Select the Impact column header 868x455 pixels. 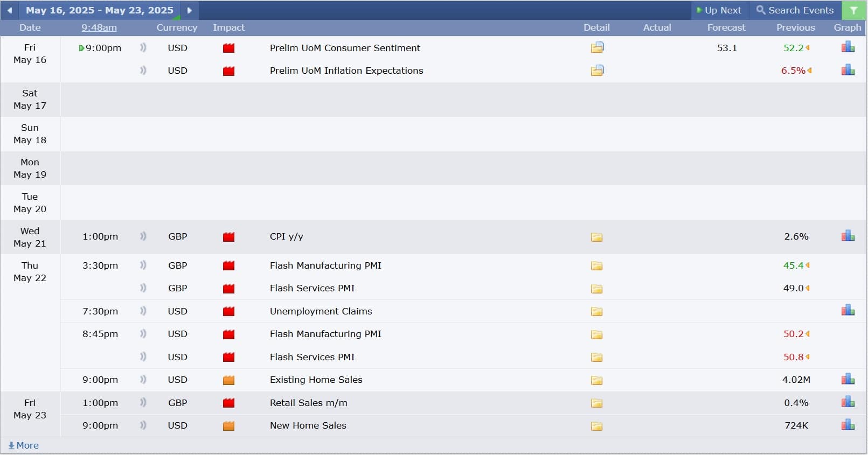[228, 27]
